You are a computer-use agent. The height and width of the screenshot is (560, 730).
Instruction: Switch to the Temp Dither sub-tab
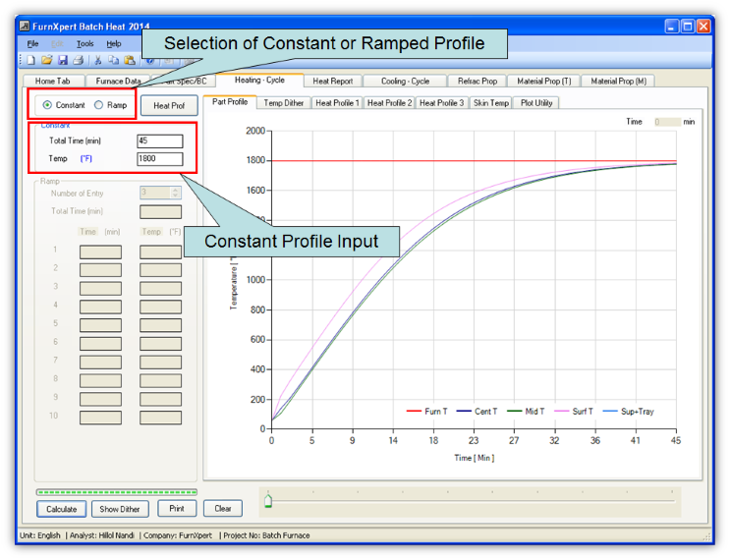tap(284, 103)
